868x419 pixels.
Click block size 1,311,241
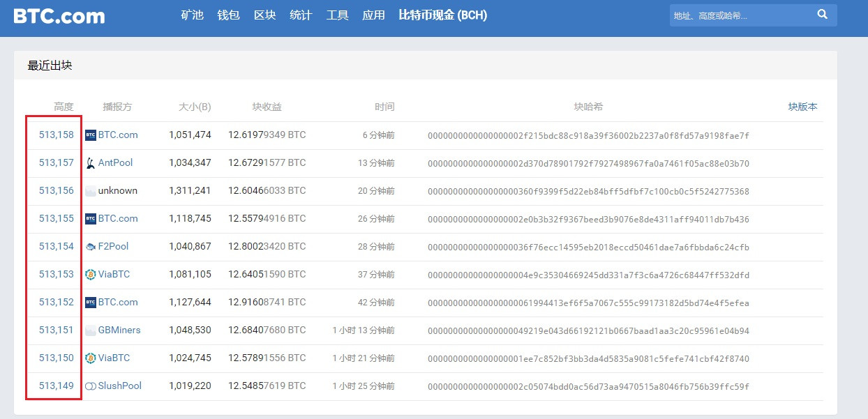[190, 190]
